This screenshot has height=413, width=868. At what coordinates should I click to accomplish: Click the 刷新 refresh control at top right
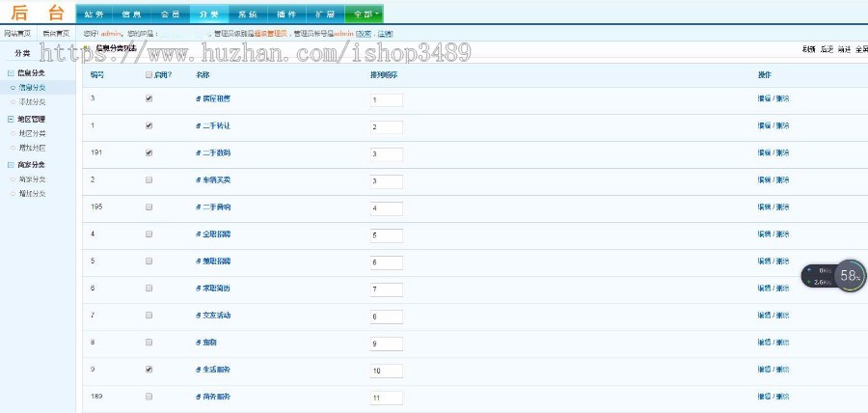[x=809, y=49]
